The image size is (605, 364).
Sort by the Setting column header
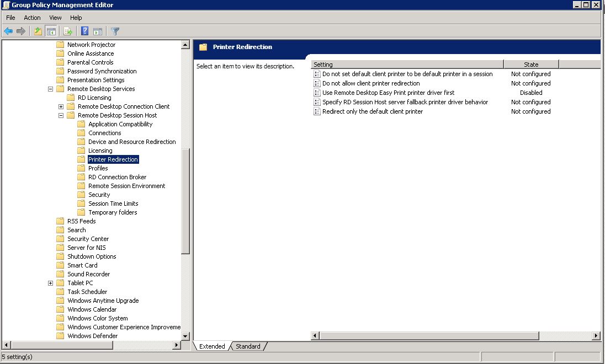407,65
